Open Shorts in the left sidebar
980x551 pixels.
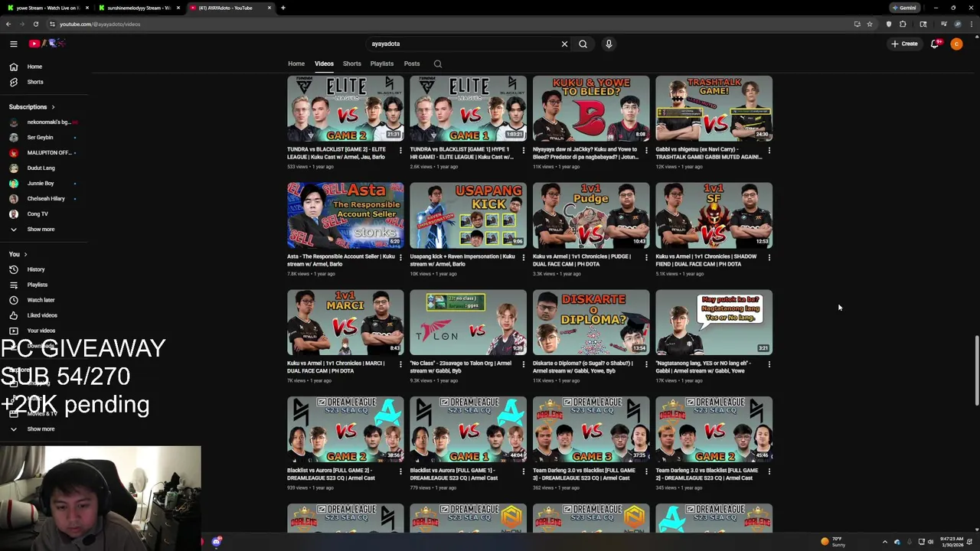[34, 82]
